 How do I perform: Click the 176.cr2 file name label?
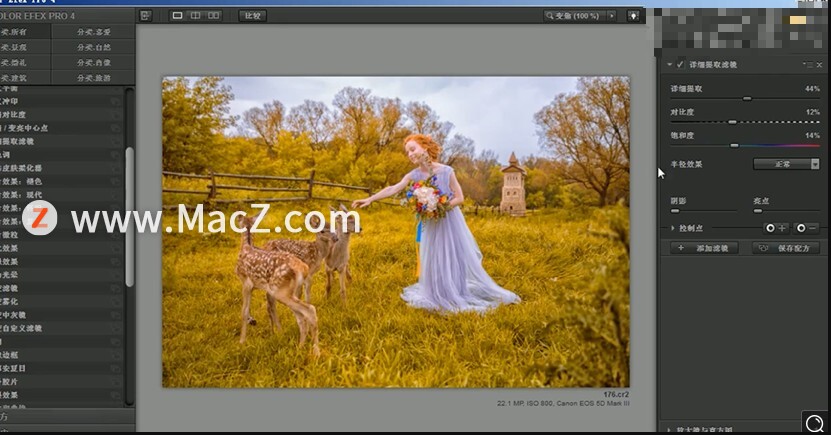click(616, 395)
